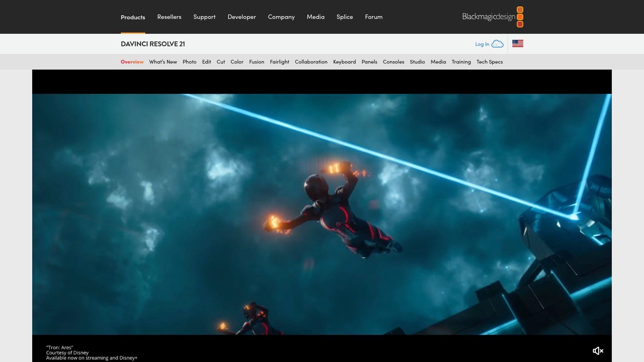Go to the Splice page

coord(345,17)
